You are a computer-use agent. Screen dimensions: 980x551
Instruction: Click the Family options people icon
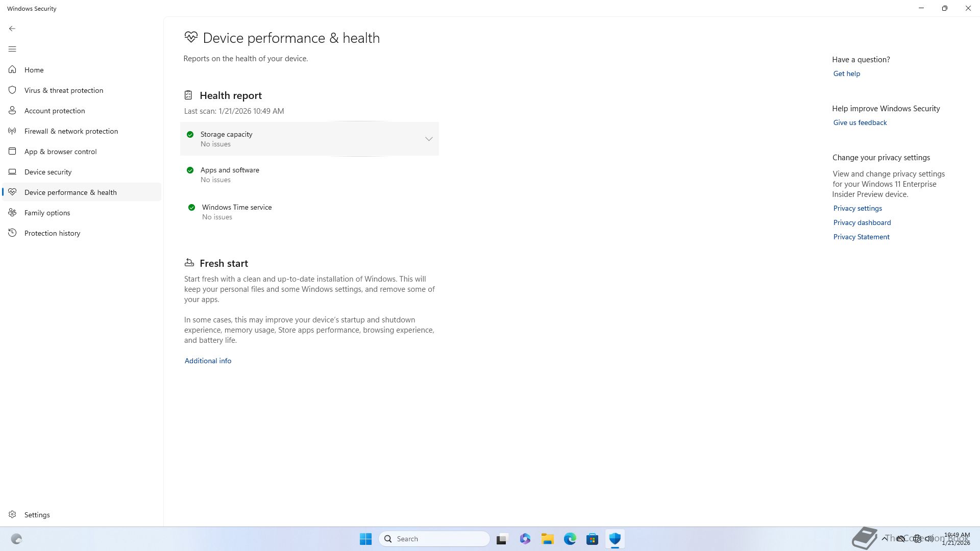12,212
